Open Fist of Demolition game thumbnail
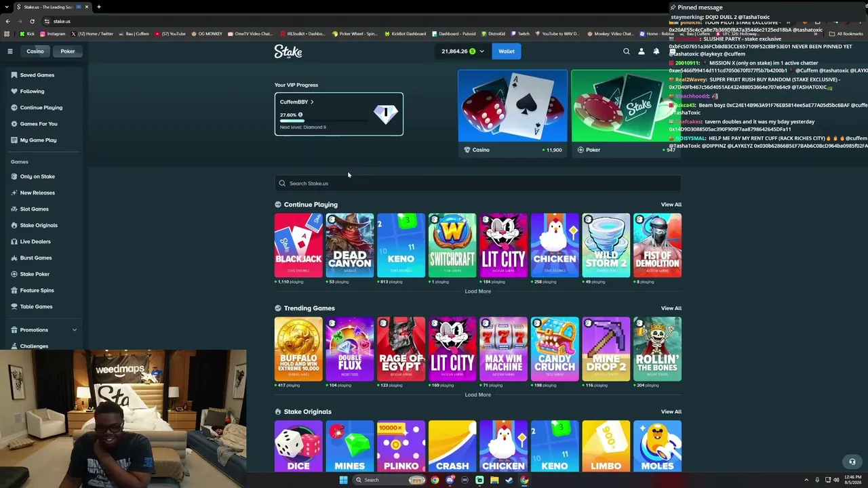Image resolution: width=868 pixels, height=488 pixels. pyautogui.click(x=658, y=245)
